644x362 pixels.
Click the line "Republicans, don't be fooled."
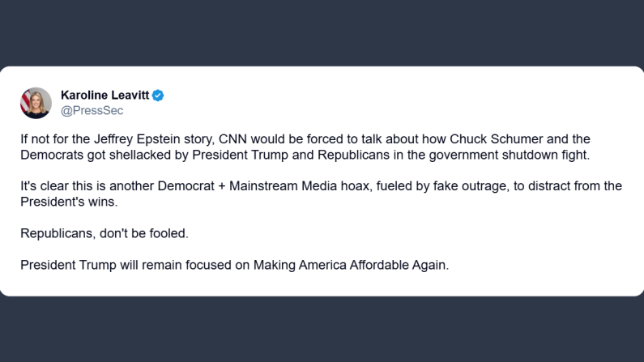104,233
